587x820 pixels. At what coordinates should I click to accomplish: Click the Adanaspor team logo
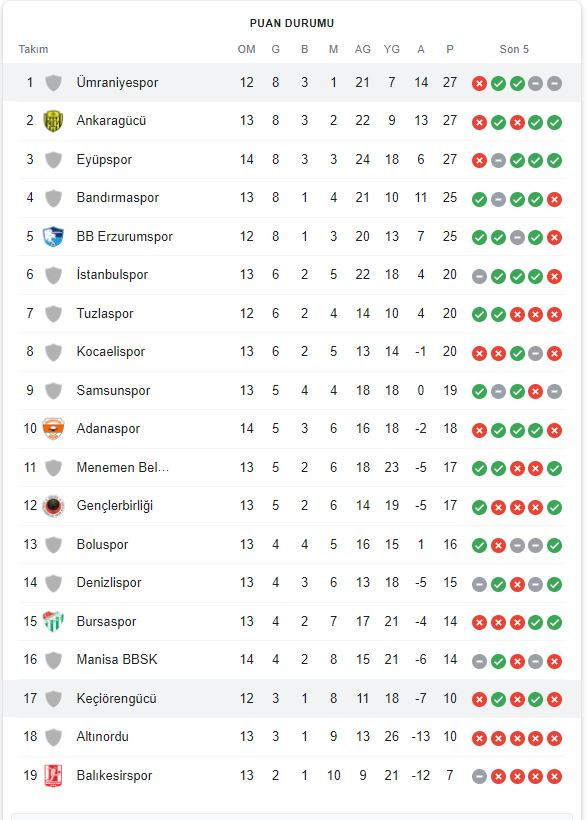pyautogui.click(x=53, y=429)
